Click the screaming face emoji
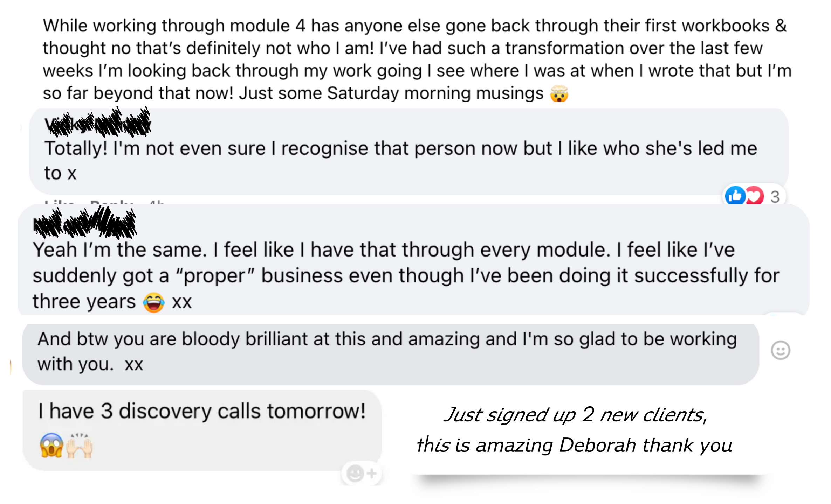The width and height of the screenshot is (831, 504). tap(51, 445)
